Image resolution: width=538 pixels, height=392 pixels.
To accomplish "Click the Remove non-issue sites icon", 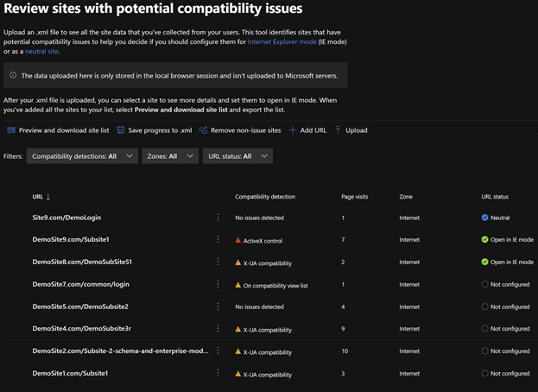I will [x=203, y=130].
